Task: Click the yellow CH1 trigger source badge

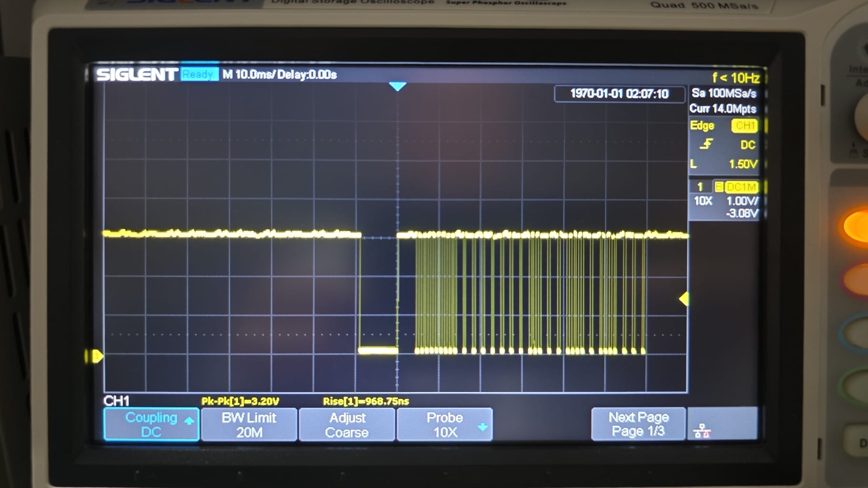Action: [x=744, y=126]
